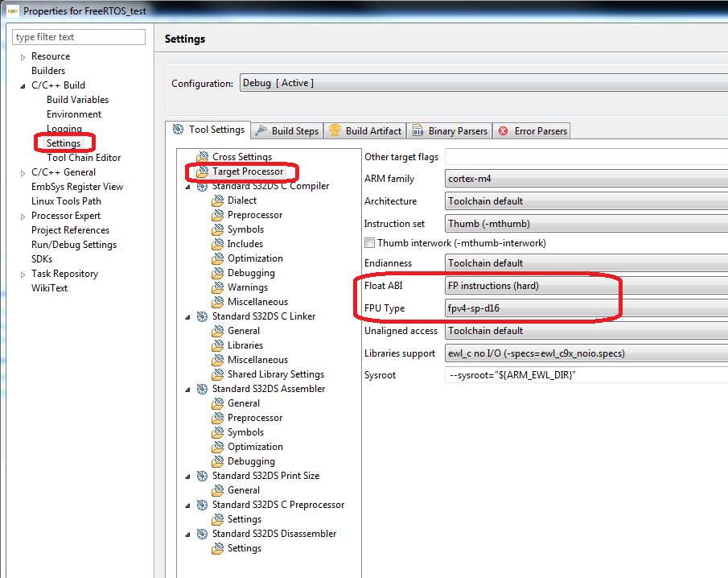Viewport: 728px width, 578px height.
Task: Select WikiText tree item
Action: [x=49, y=288]
